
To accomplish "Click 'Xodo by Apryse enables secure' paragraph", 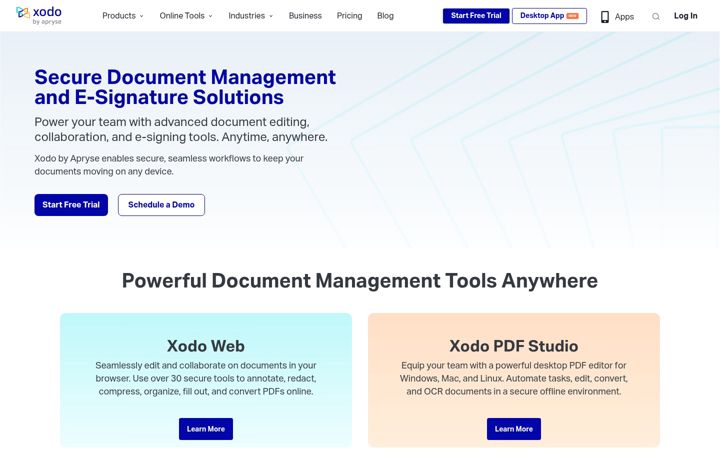I will tap(169, 165).
